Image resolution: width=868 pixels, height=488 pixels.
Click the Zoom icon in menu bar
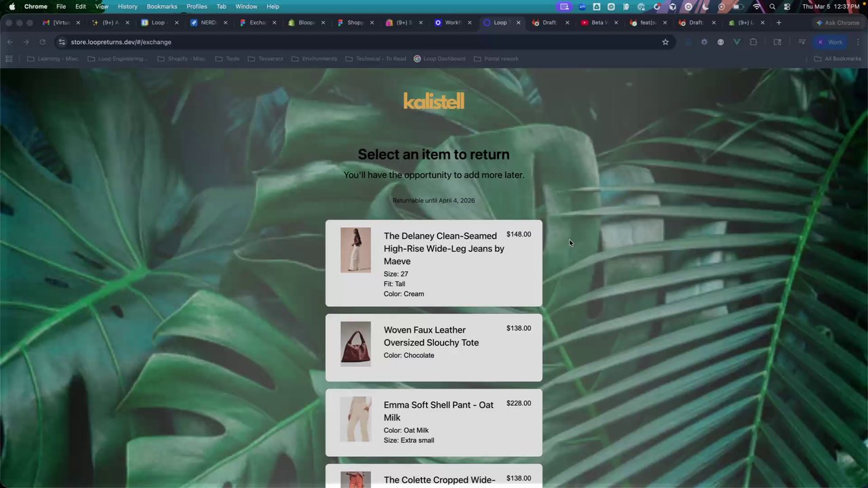pos(582,6)
